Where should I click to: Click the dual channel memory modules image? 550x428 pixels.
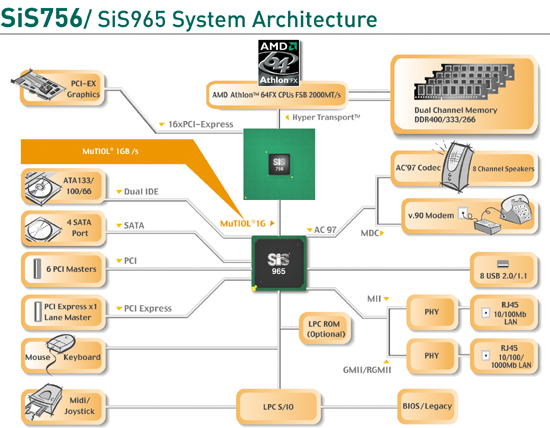coord(464,82)
